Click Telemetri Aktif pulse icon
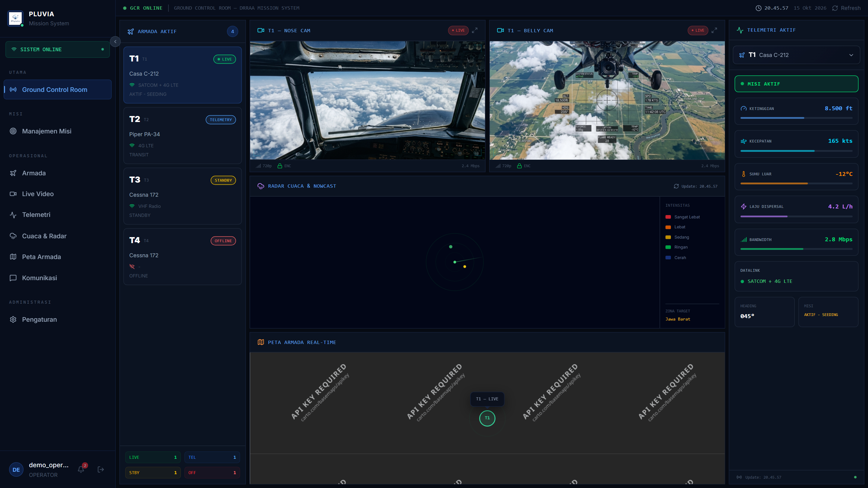Viewport: 868px width, 488px height. tap(740, 30)
